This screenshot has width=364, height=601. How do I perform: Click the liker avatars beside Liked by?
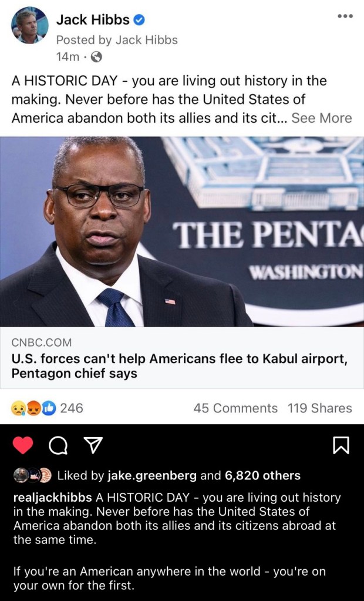pos(32,476)
